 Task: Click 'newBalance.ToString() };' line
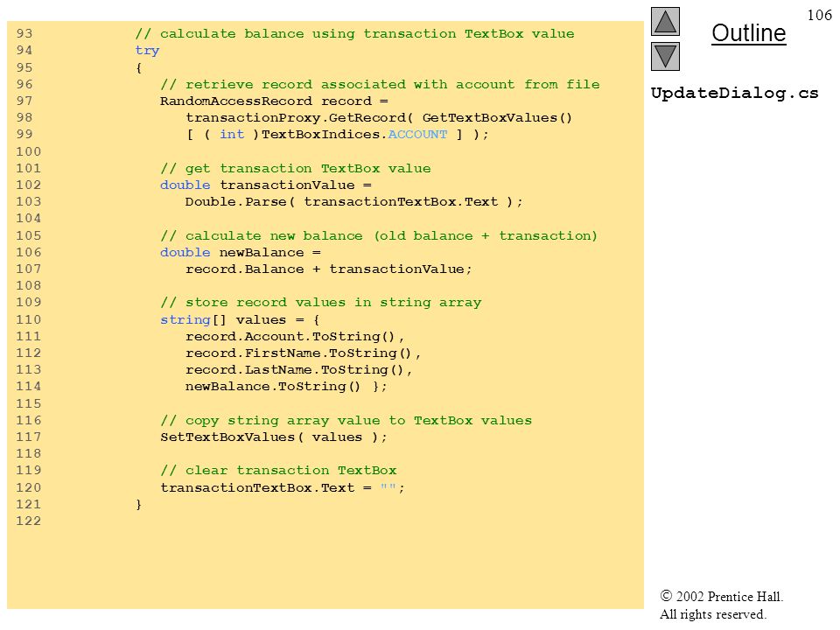coord(287,386)
